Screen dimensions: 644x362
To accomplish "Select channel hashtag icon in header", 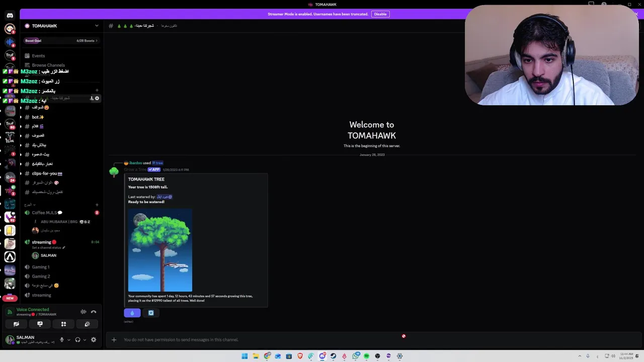I will pyautogui.click(x=111, y=26).
